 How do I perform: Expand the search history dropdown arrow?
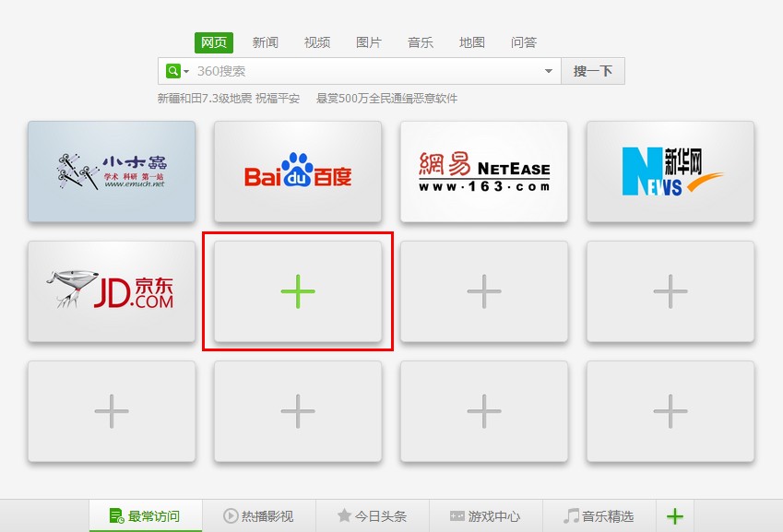[x=549, y=71]
